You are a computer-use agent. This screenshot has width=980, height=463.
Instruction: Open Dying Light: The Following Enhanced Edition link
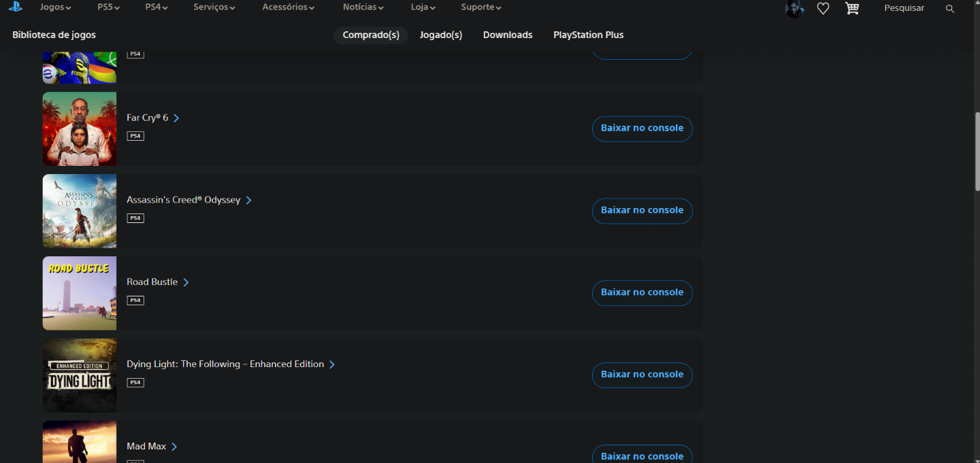click(231, 364)
